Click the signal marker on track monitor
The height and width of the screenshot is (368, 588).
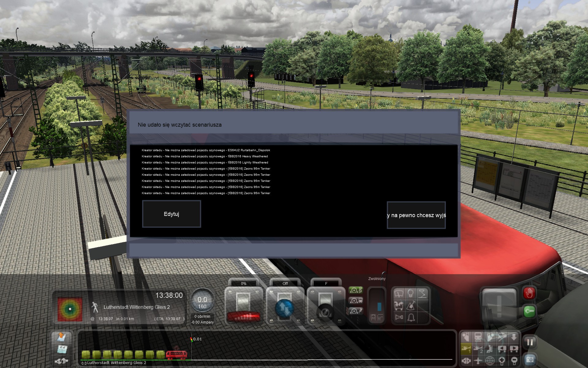191,339
